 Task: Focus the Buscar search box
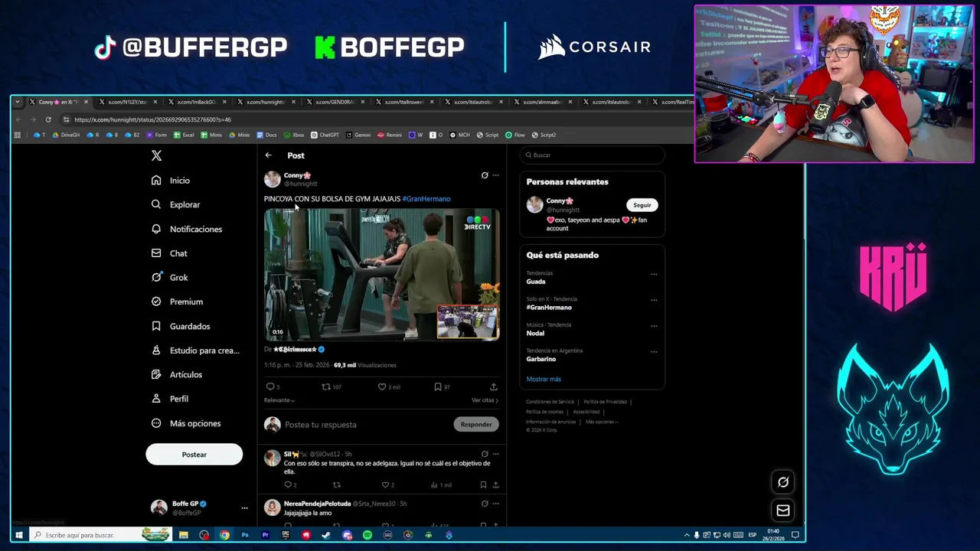(x=593, y=155)
